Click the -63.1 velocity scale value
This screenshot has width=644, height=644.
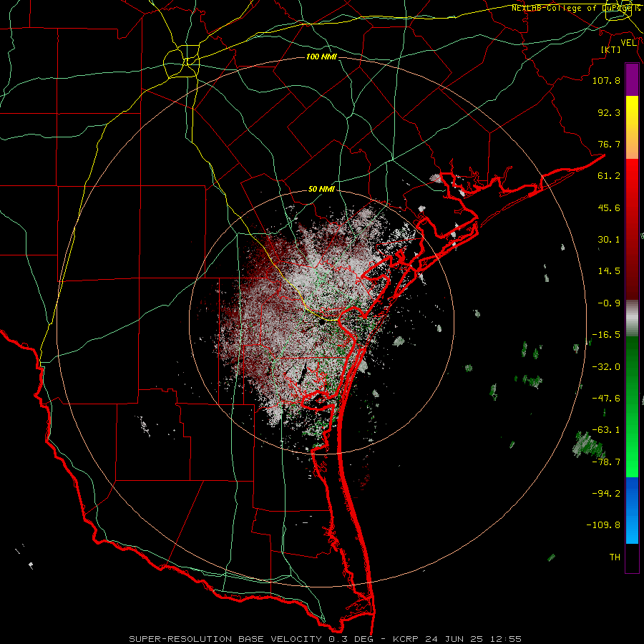point(606,430)
